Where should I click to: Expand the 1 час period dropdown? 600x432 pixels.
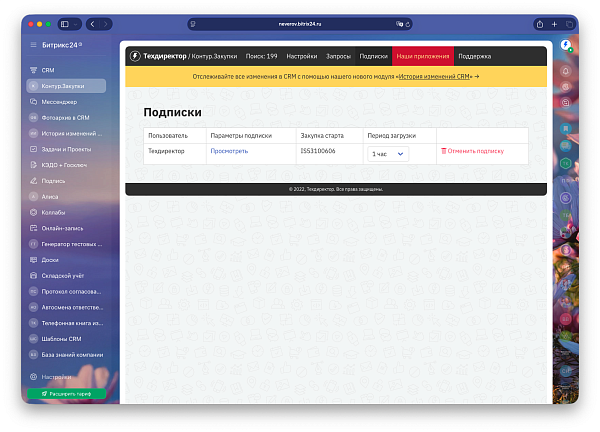(x=388, y=154)
